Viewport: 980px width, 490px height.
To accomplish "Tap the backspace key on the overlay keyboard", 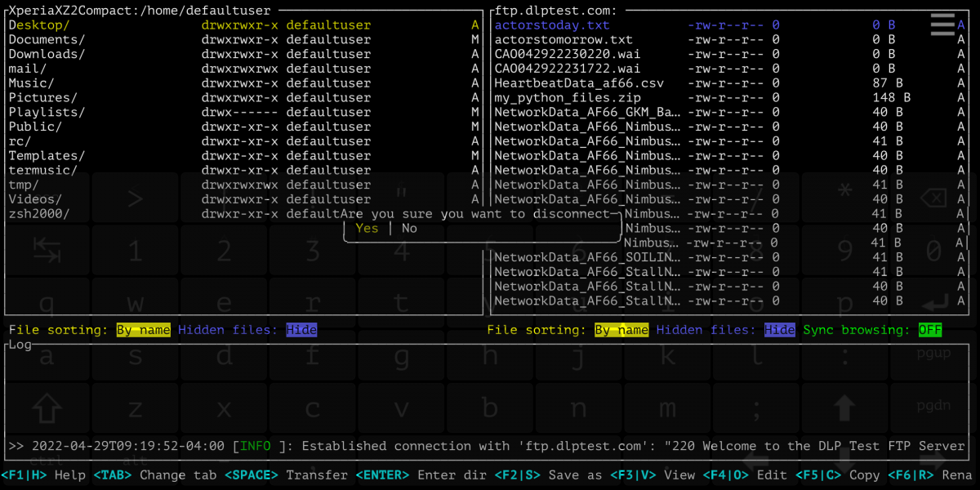I will (935, 198).
